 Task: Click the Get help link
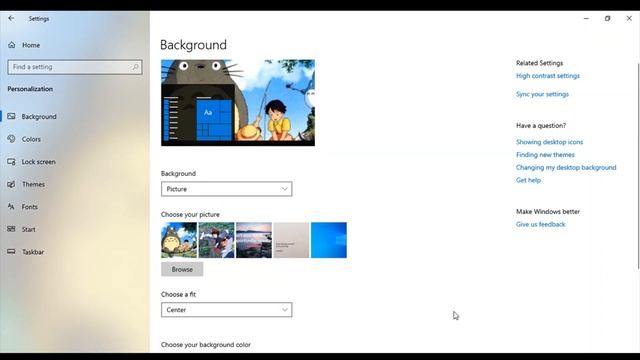click(x=528, y=180)
